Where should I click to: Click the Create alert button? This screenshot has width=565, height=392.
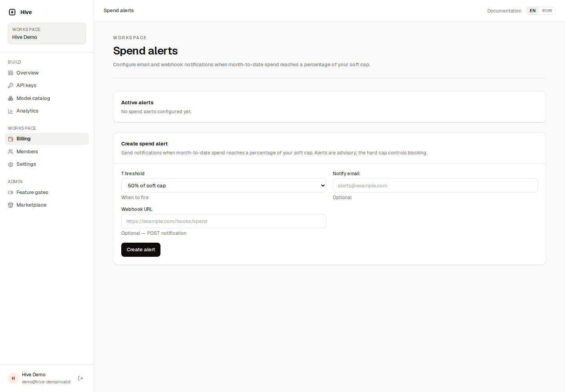pyautogui.click(x=141, y=250)
